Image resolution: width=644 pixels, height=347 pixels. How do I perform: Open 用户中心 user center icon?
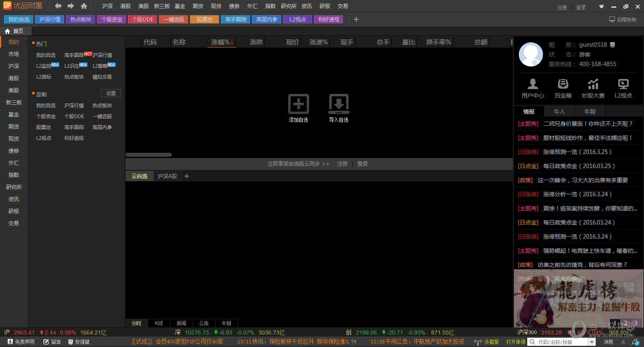pyautogui.click(x=533, y=84)
